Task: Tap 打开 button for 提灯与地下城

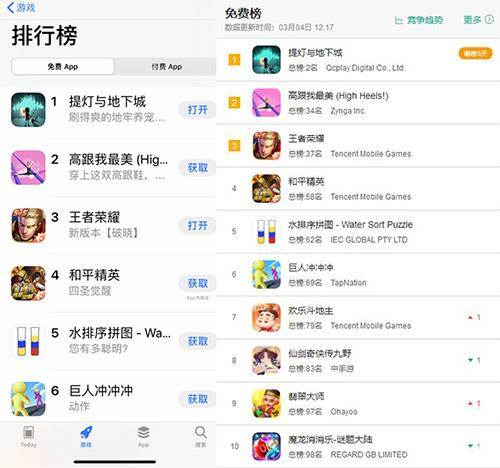Action: tap(197, 110)
